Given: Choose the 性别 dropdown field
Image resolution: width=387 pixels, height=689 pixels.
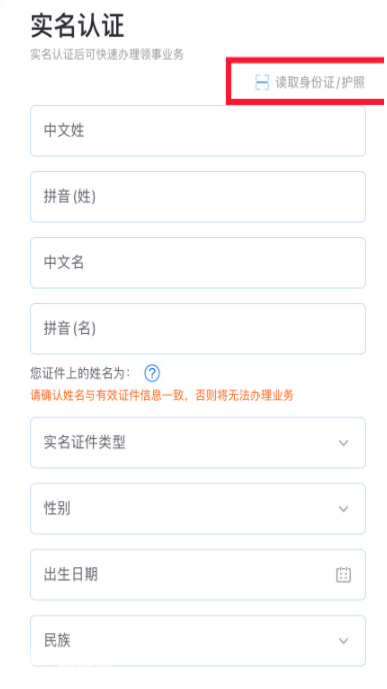Looking at the screenshot, I should (x=198, y=509).
